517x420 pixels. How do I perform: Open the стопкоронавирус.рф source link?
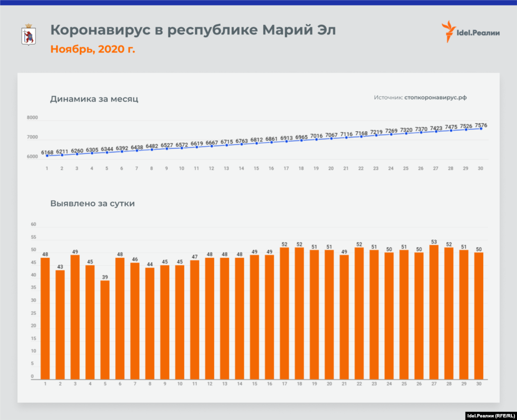coord(435,97)
